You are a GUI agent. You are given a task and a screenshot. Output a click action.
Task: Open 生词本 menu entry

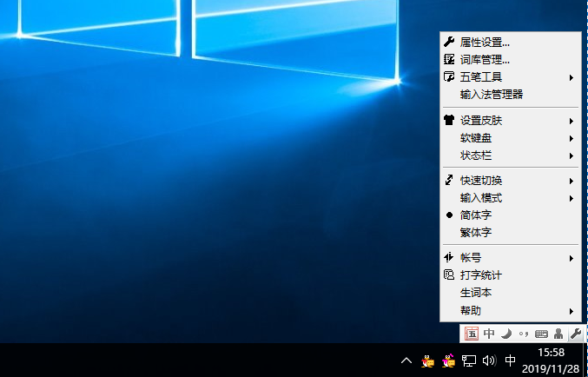coord(511,293)
